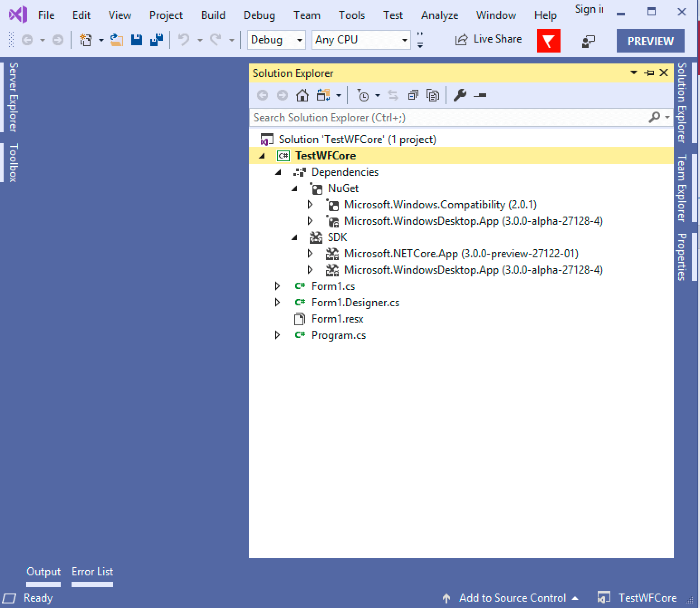Click the Live Share button

(x=489, y=40)
